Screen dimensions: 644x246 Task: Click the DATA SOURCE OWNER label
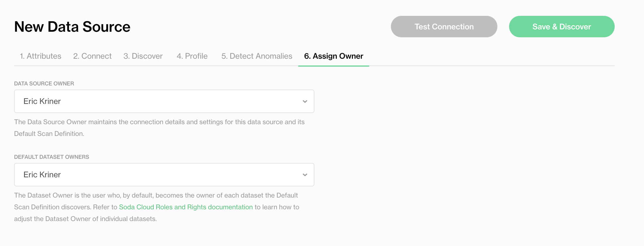pos(44,84)
